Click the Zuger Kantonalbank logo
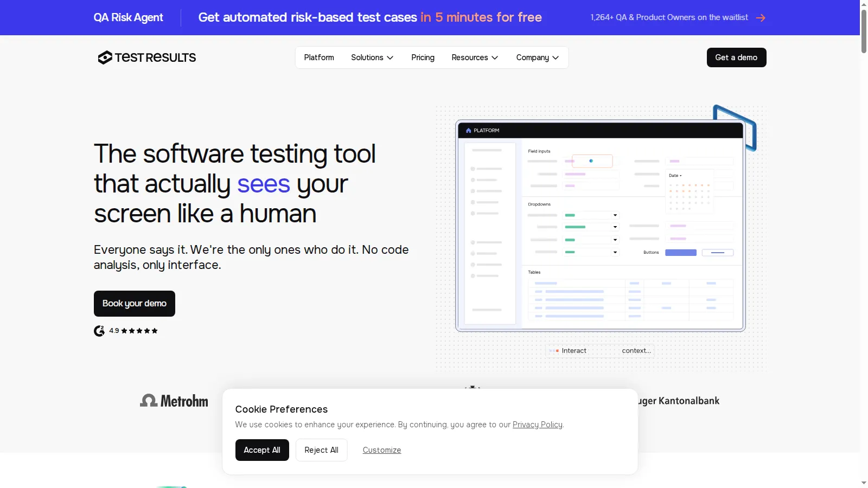Image resolution: width=868 pixels, height=488 pixels. [x=679, y=401]
